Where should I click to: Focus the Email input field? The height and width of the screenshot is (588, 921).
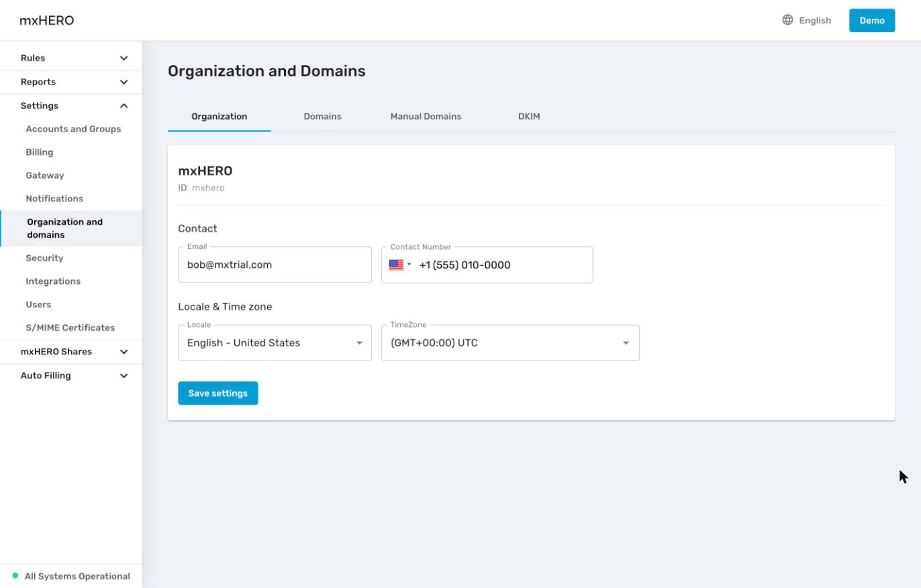[275, 264]
